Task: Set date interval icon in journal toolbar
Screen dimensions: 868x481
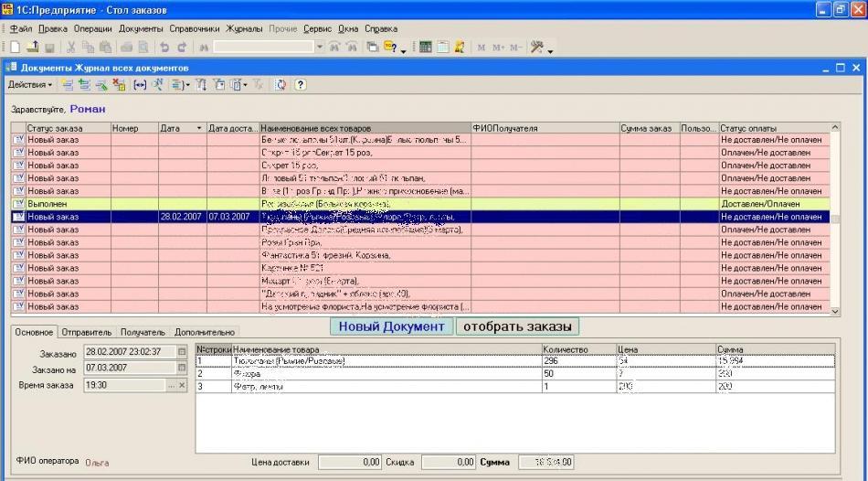Action: click(140, 85)
